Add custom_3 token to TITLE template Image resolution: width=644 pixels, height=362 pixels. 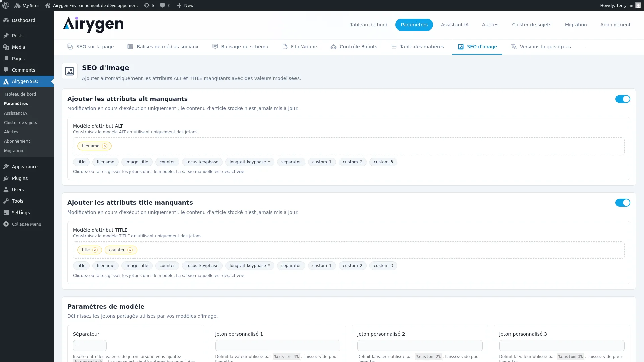[x=383, y=266]
